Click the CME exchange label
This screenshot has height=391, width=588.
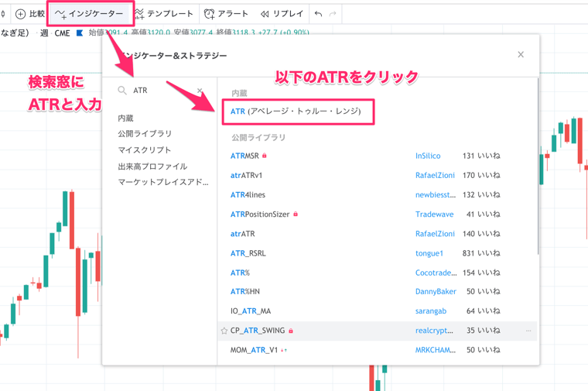click(x=62, y=33)
